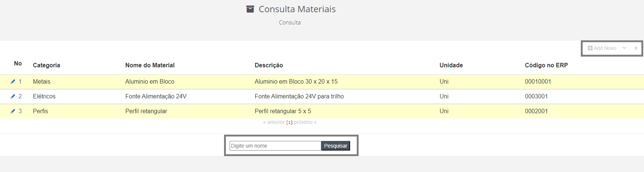The width and height of the screenshot is (644, 172).
Task: Select page number 1 in pagination
Action: (289, 122)
